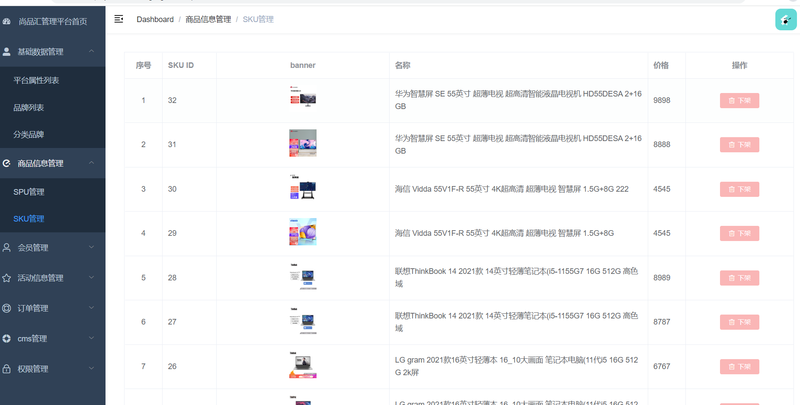Expand the 活动信息管理 menu chevron
Image resolution: width=800 pixels, height=405 pixels.
coord(91,277)
